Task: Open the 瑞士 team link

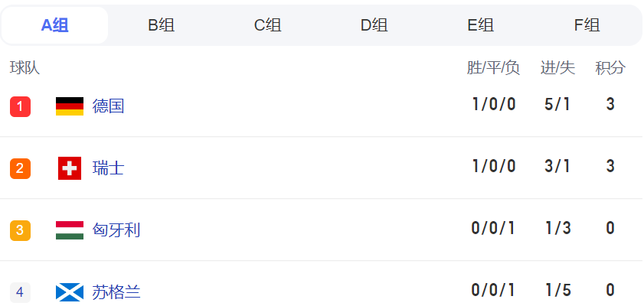Action: [x=109, y=168]
